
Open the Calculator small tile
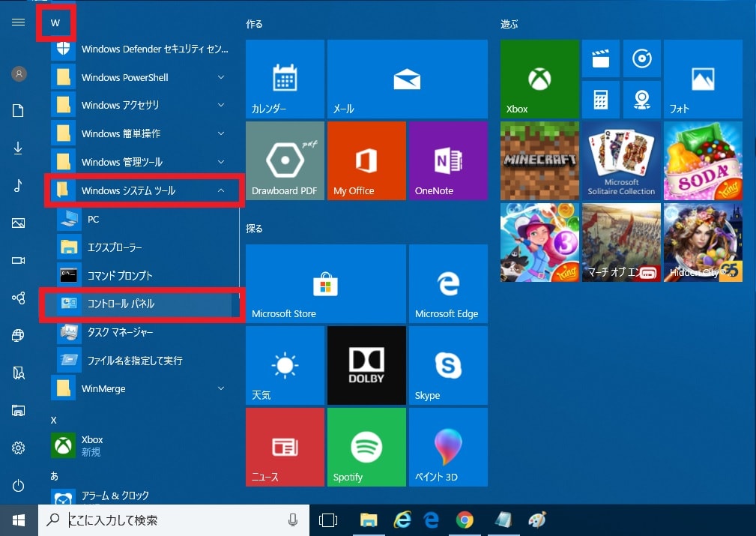[x=601, y=100]
